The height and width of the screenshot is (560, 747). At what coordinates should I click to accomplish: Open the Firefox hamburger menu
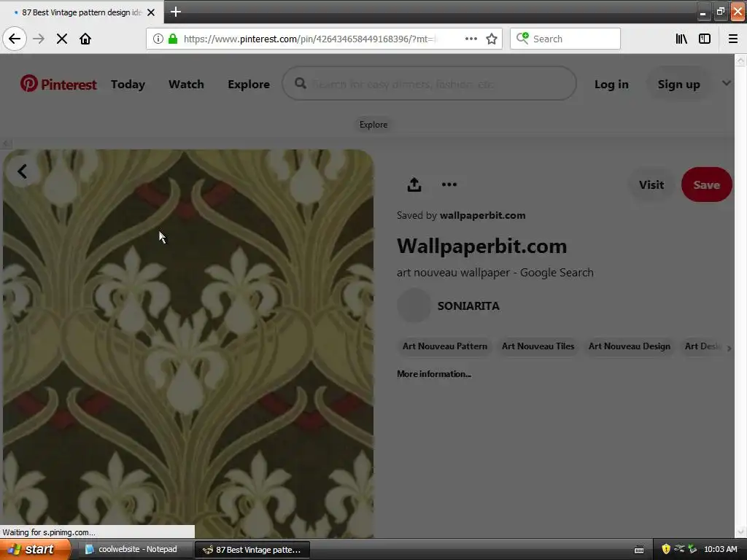(733, 39)
